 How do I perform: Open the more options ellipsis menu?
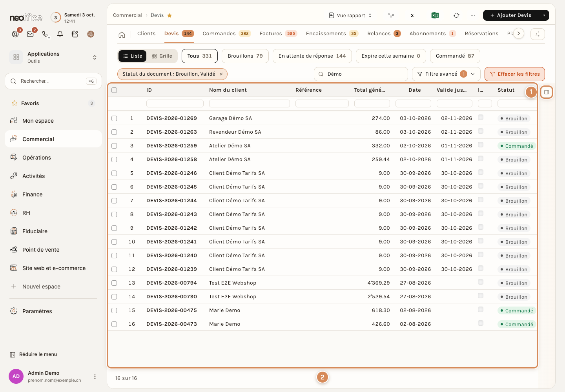(473, 15)
